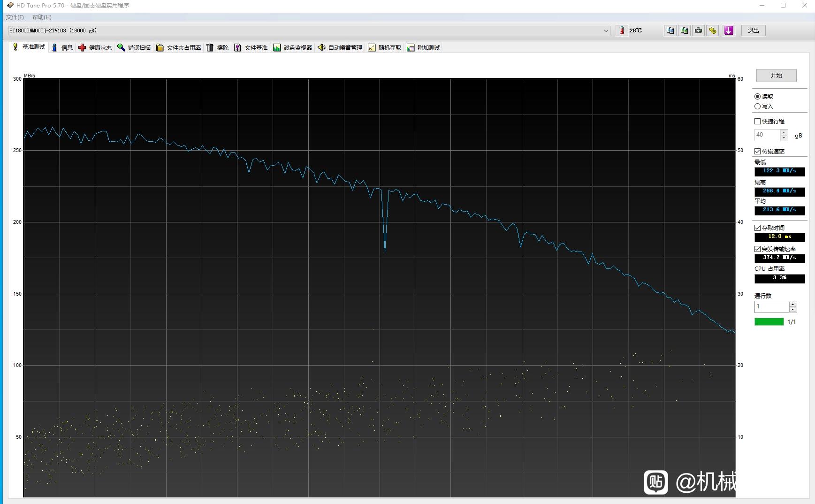Click the purple download arrow icon
This screenshot has width=815, height=504.
[x=729, y=31]
